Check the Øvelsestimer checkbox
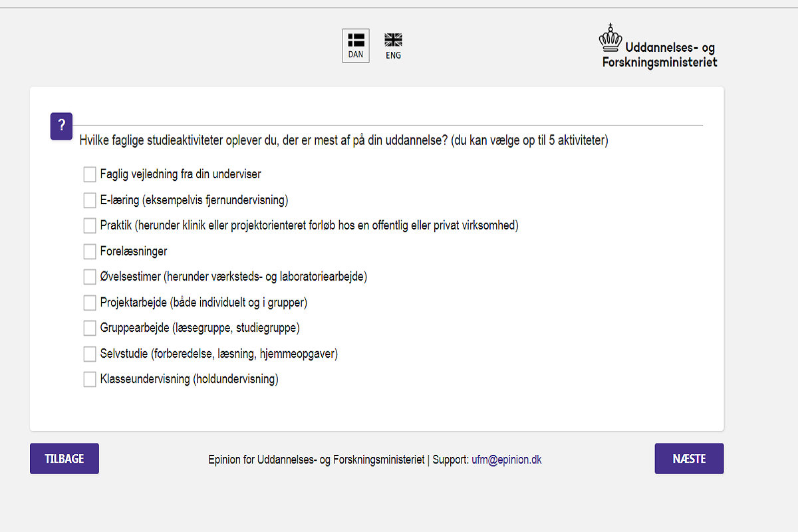The image size is (798, 532). [90, 277]
